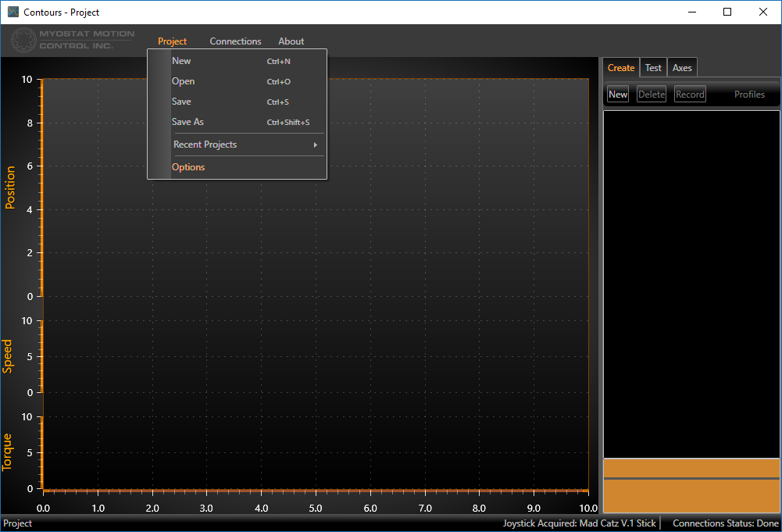Open Options from the Project menu

click(x=188, y=167)
